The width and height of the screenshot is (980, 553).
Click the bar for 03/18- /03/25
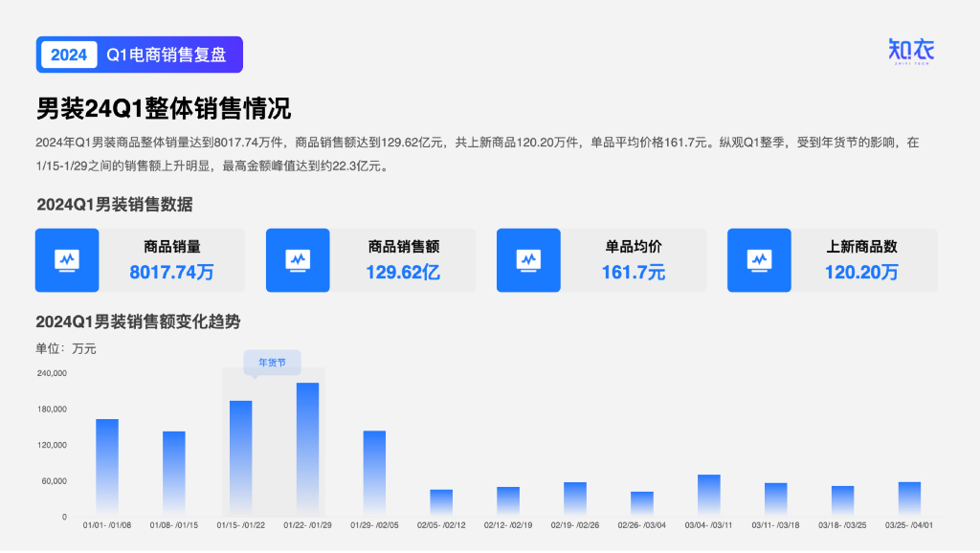point(842,501)
